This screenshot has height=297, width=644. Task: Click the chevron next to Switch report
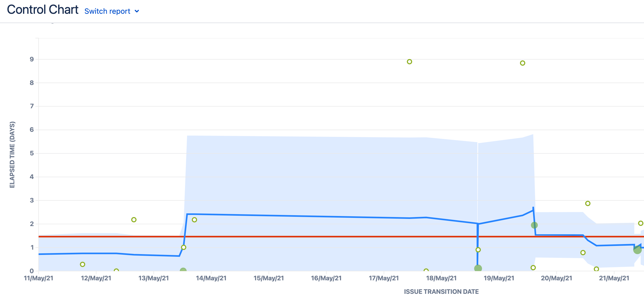click(x=137, y=11)
